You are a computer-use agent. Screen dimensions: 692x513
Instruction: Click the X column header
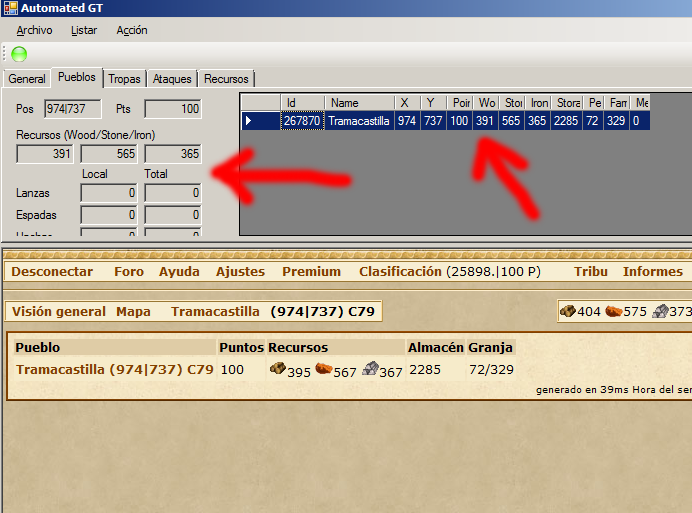click(407, 102)
